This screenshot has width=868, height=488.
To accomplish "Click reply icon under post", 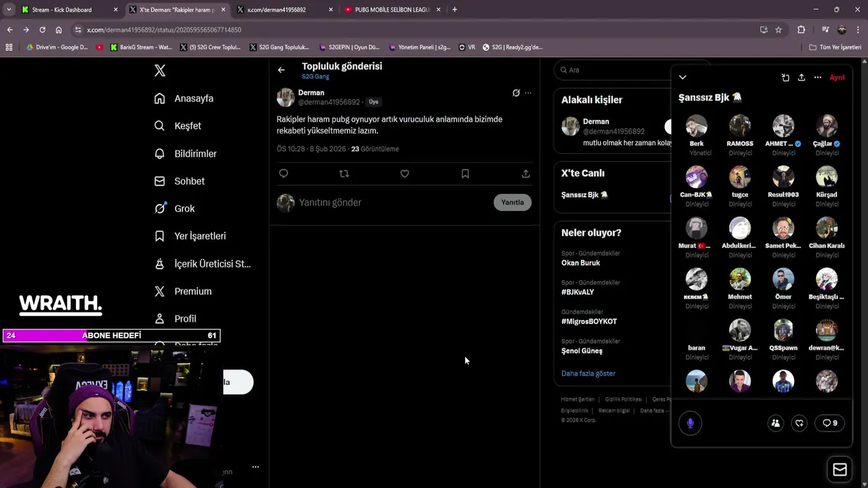I will pos(283,174).
